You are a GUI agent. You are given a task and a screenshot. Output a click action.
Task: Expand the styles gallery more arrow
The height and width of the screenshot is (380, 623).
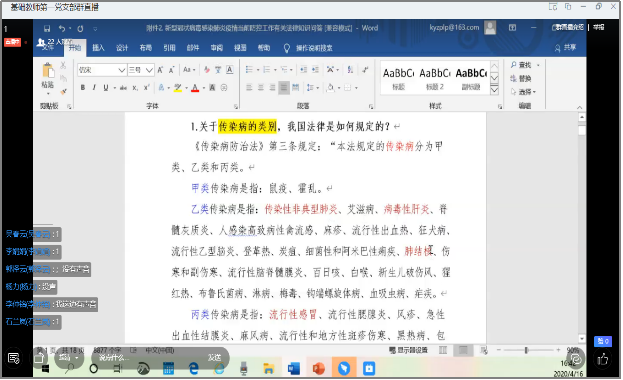coord(495,90)
